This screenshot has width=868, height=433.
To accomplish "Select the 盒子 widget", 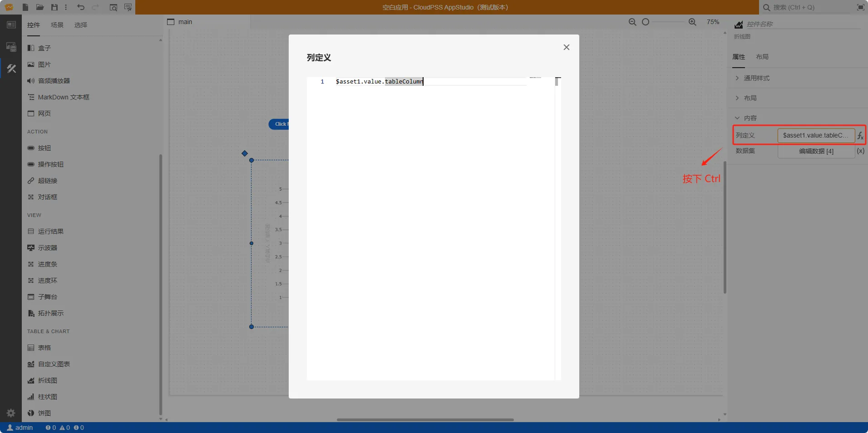I will (x=39, y=48).
